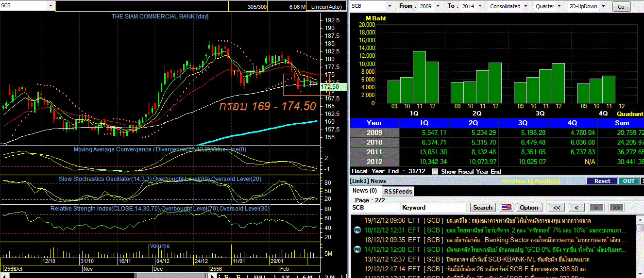Image resolution: width=644 pixels, height=278 pixels.
Task: Click the Go button
Action: click(621, 7)
